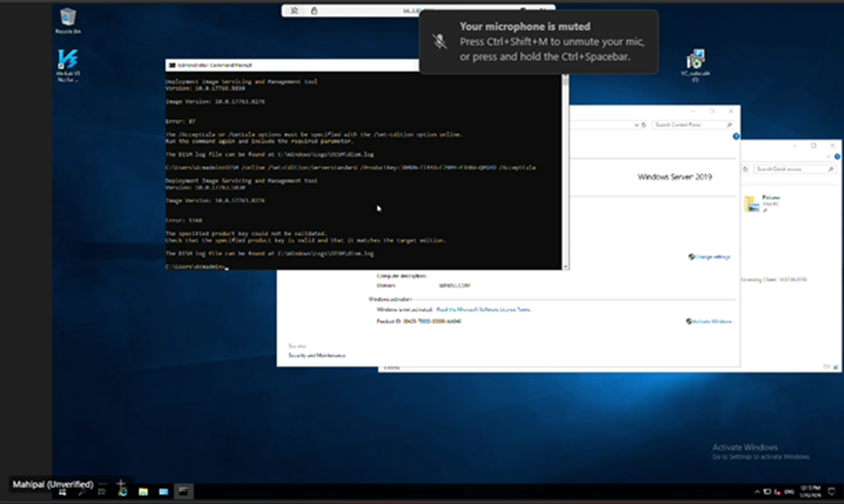The width and height of the screenshot is (844, 504).
Task: Switch to Command Prompt taskbar button
Action: pos(183,492)
